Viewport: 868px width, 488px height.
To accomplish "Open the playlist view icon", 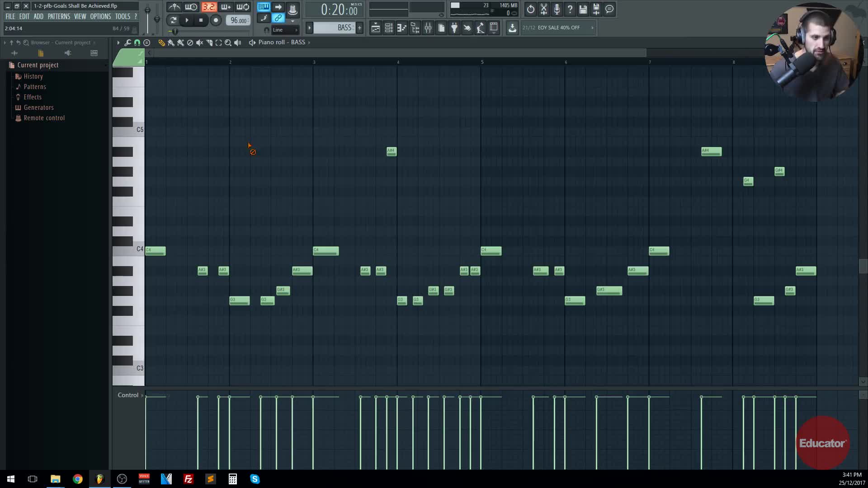I will [x=375, y=28].
